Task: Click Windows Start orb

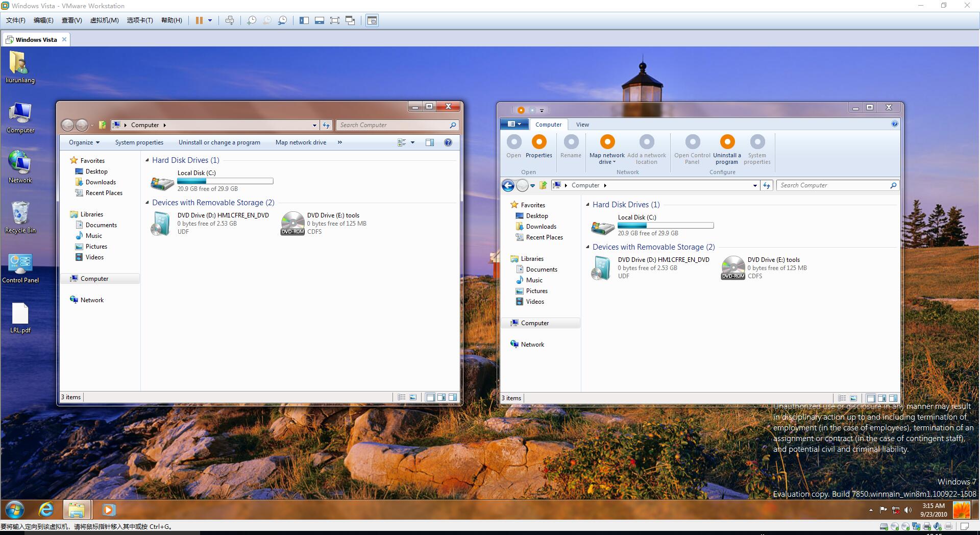Action: (x=15, y=509)
